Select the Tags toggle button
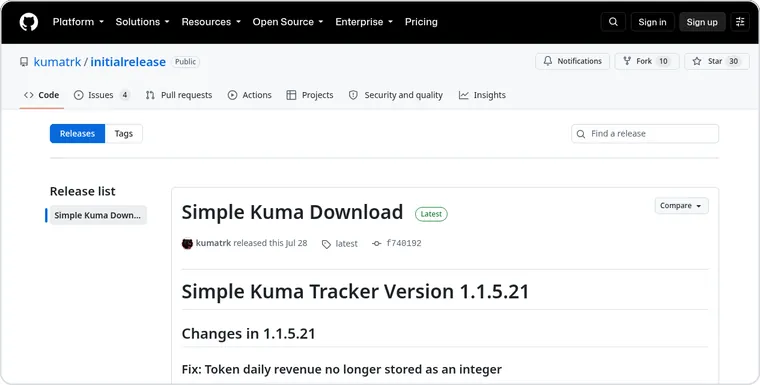This screenshot has height=385, width=760. click(x=124, y=134)
